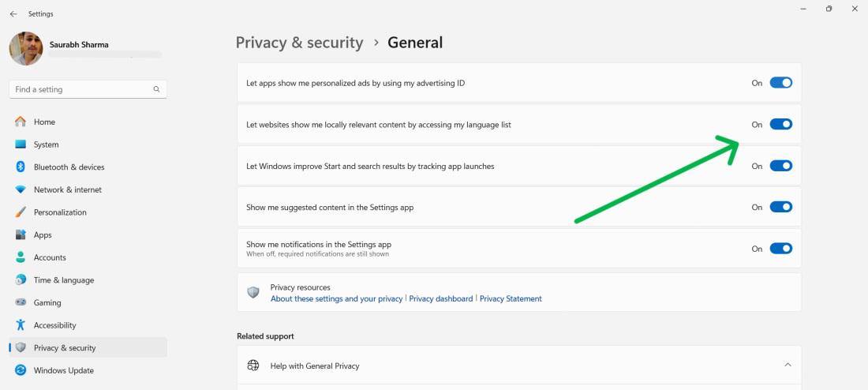Collapse Help with General Privacy section
This screenshot has width=868, height=390.
(x=787, y=366)
